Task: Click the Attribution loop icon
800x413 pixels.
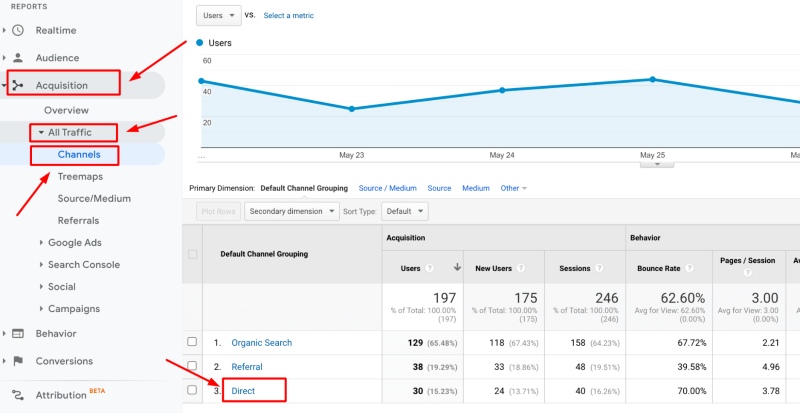Action: pos(18,395)
